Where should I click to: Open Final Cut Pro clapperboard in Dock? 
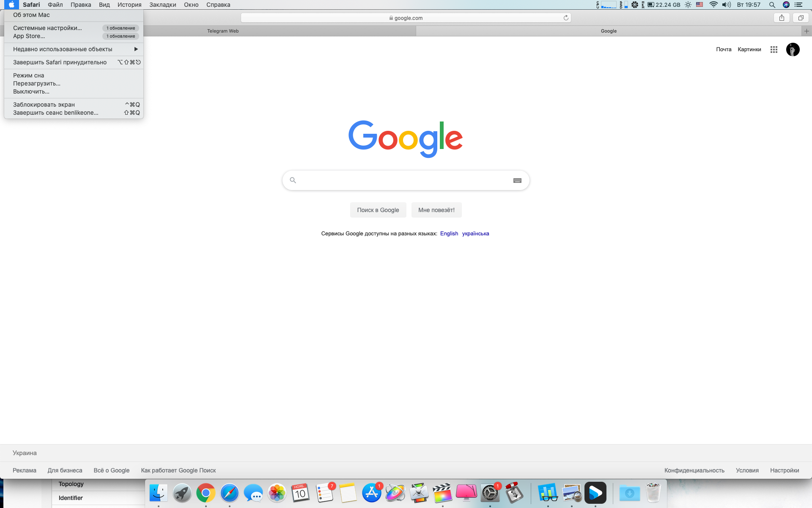pyautogui.click(x=443, y=493)
